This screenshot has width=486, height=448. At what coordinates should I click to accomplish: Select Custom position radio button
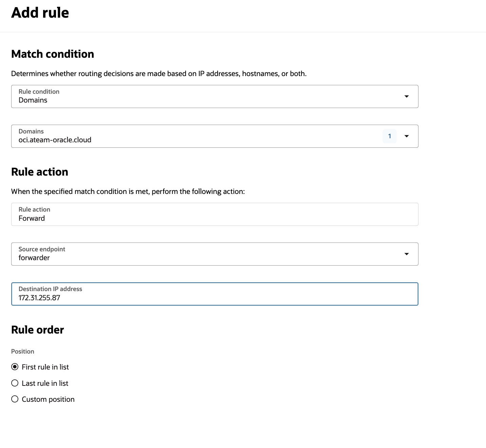pyautogui.click(x=15, y=399)
